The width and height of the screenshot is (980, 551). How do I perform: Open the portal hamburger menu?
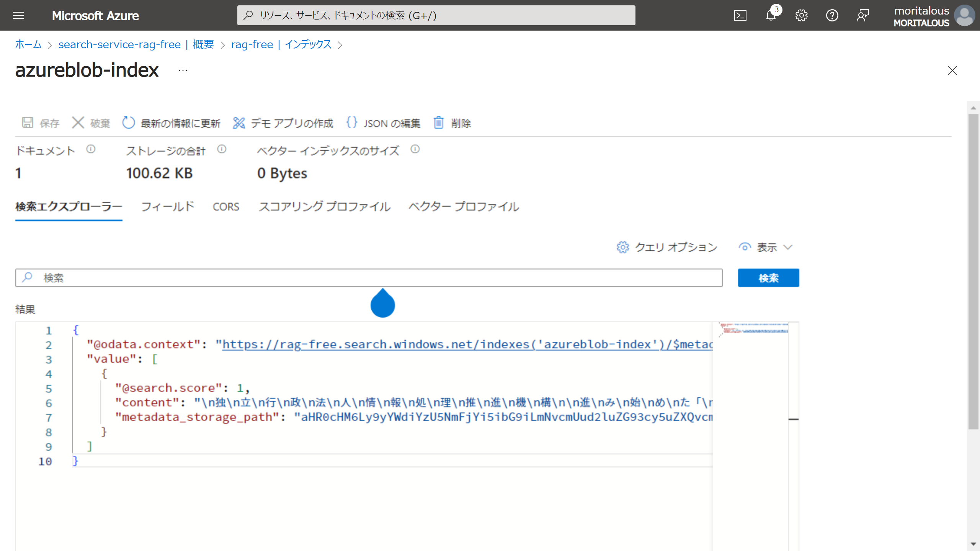(18, 15)
